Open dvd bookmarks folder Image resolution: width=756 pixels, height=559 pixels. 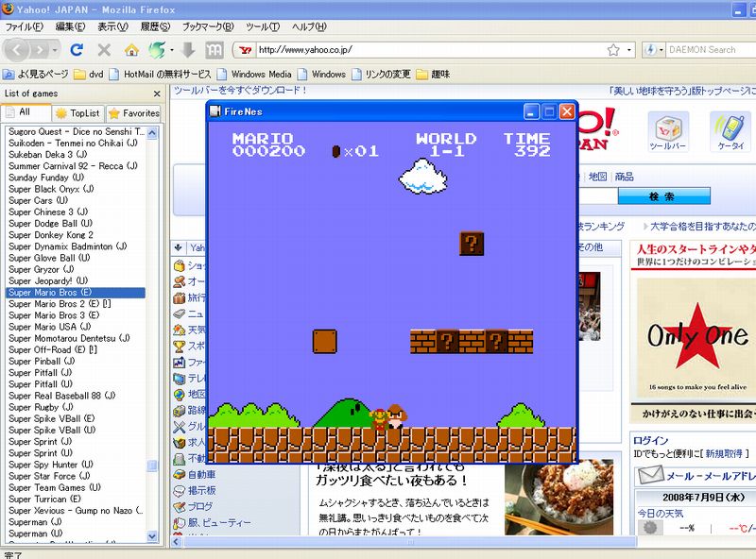tap(89, 75)
